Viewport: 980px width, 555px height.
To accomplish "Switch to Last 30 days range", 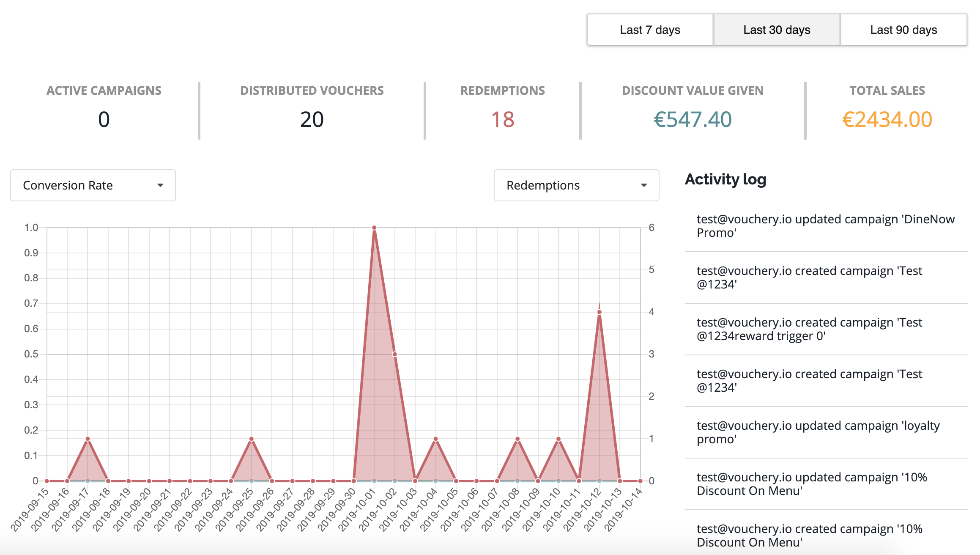I will (777, 30).
